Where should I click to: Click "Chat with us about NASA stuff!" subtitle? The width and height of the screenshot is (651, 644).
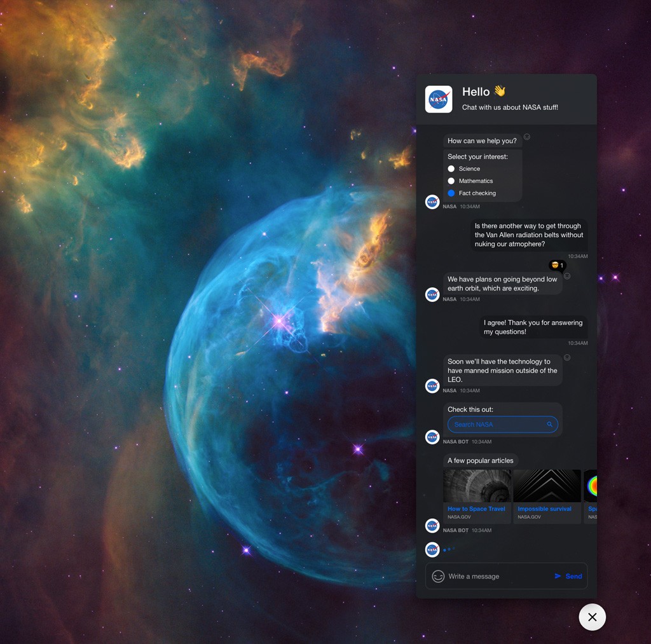(x=510, y=107)
